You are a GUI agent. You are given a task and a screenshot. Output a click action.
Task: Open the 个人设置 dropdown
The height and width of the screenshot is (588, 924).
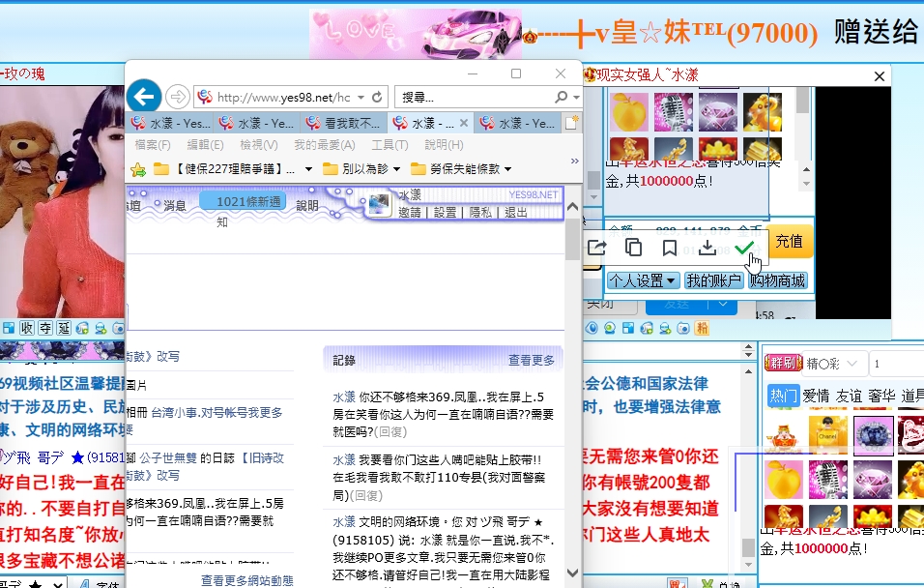pyautogui.click(x=643, y=280)
